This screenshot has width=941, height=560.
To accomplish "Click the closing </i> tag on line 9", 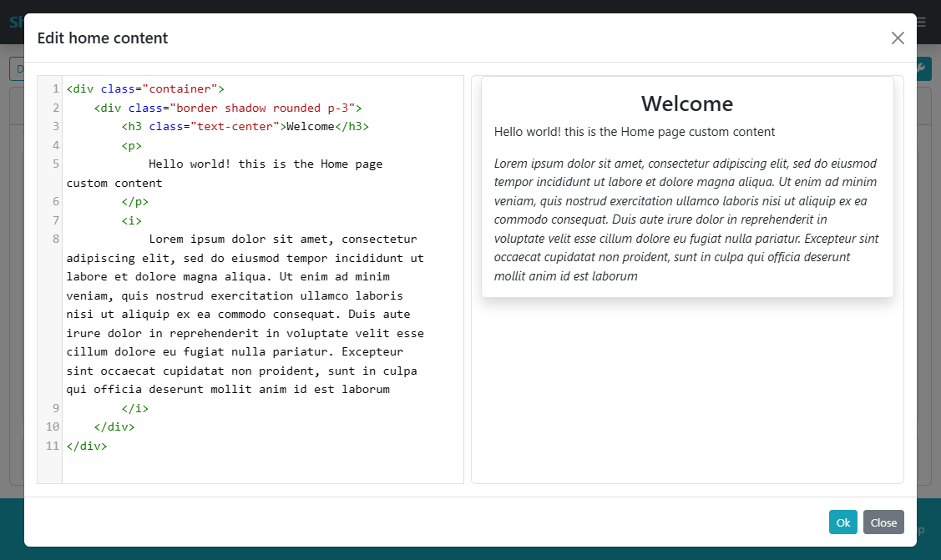I will 134,409.
